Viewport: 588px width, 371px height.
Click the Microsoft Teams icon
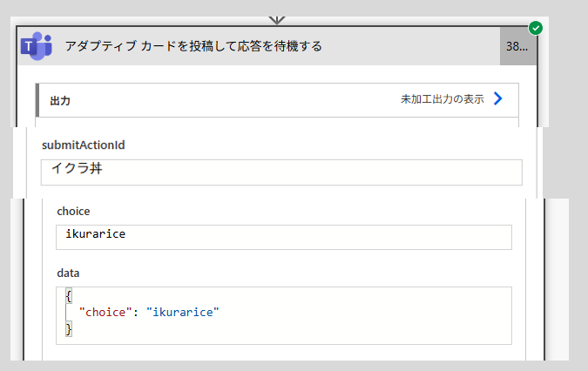click(37, 46)
